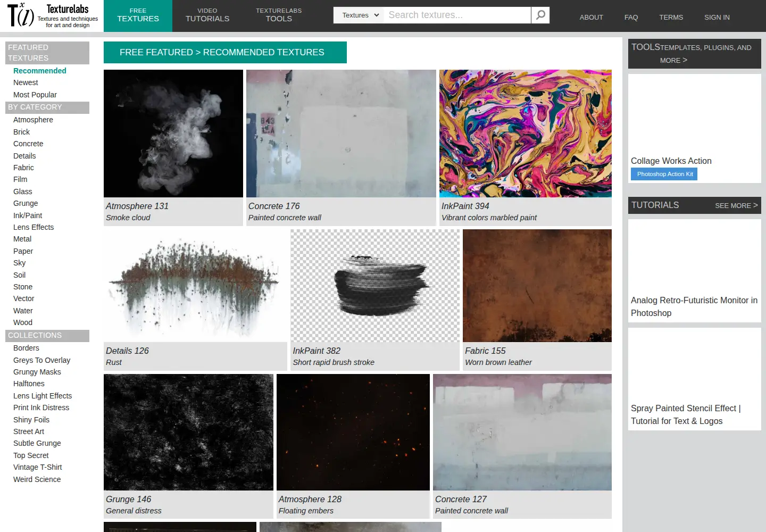
Task: Click Sign In link
Action: [717, 17]
